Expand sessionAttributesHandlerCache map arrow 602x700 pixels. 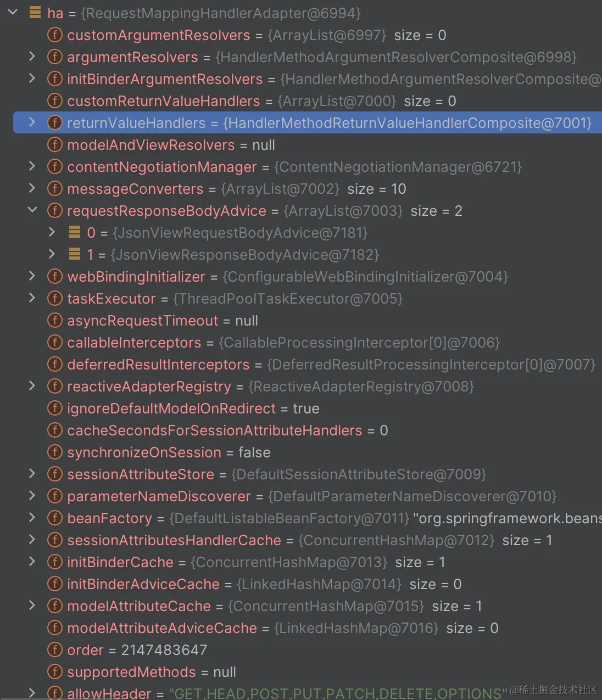pyautogui.click(x=32, y=539)
